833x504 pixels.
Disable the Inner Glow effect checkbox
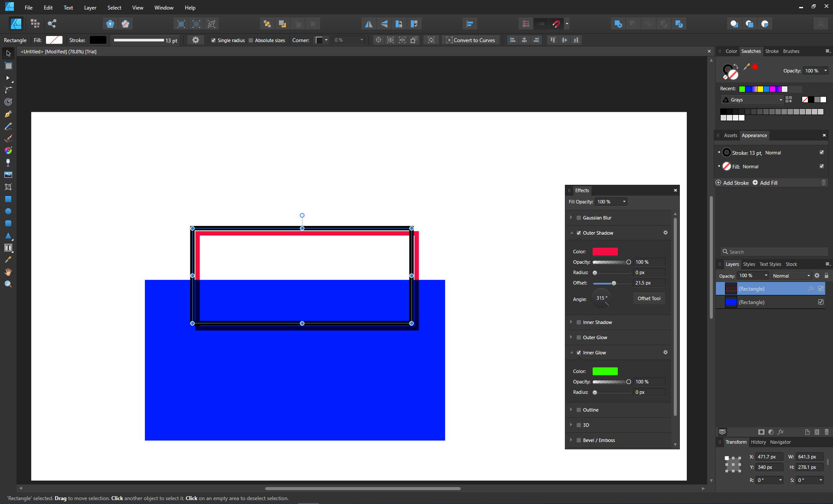pos(579,353)
